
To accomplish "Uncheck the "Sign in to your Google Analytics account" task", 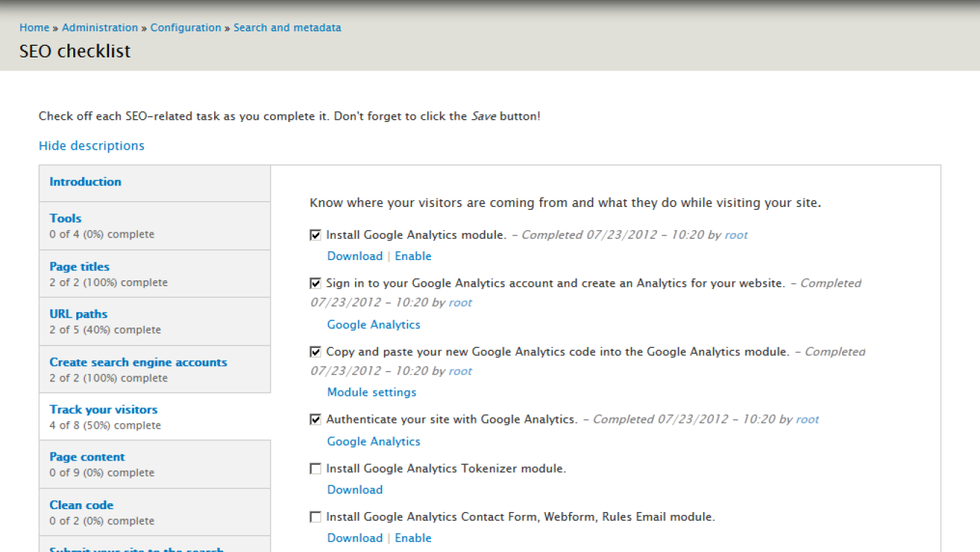I will click(315, 283).
